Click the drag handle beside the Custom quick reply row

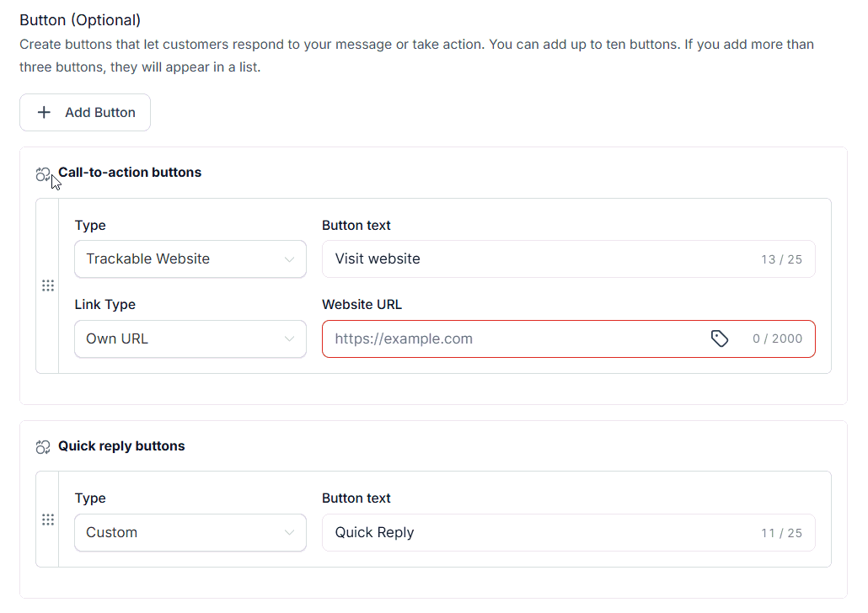[x=48, y=520]
